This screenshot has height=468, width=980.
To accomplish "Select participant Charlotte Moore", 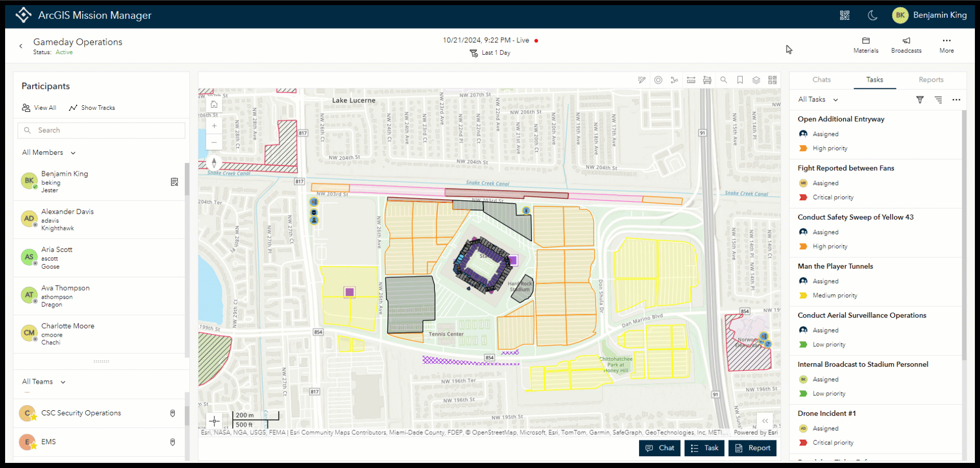I will [x=99, y=334].
